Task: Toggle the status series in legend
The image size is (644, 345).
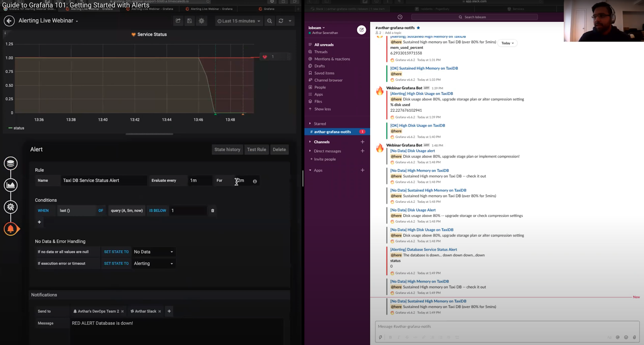Action: point(19,128)
